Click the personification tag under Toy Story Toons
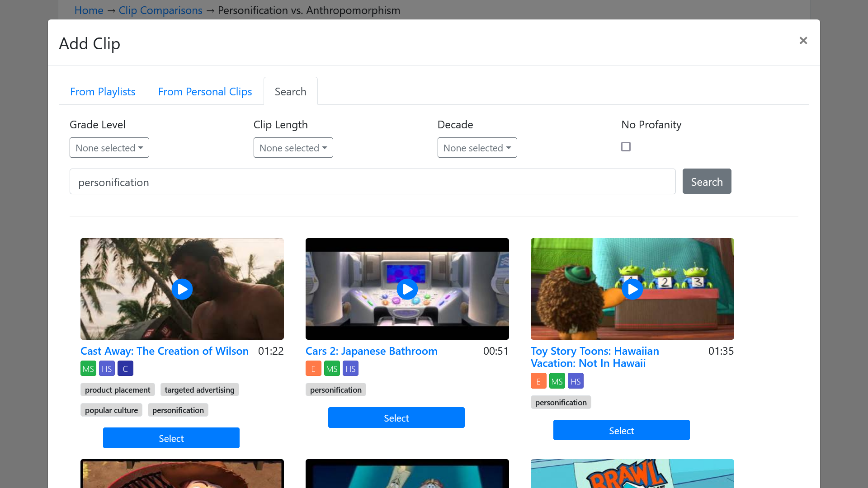This screenshot has height=488, width=868. (x=561, y=402)
